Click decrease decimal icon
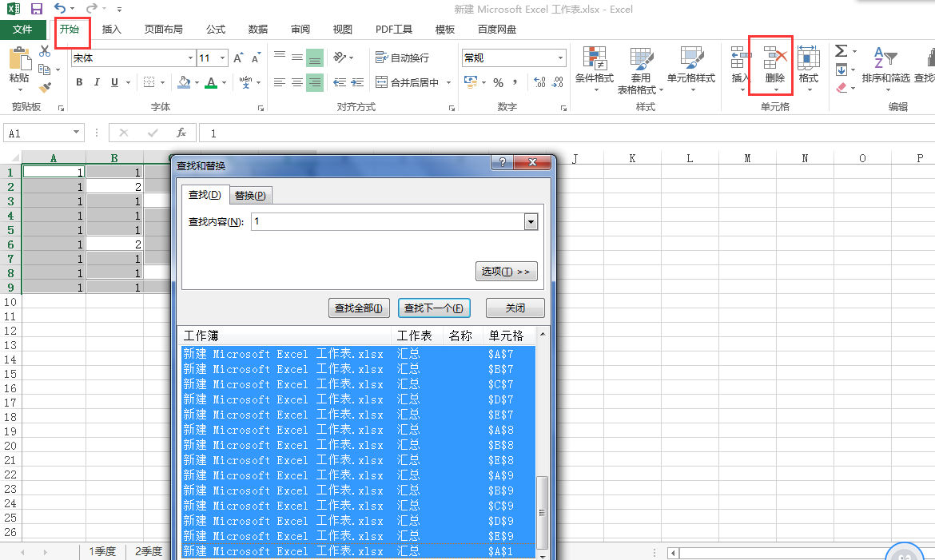Image resolution: width=935 pixels, height=560 pixels. tap(558, 82)
